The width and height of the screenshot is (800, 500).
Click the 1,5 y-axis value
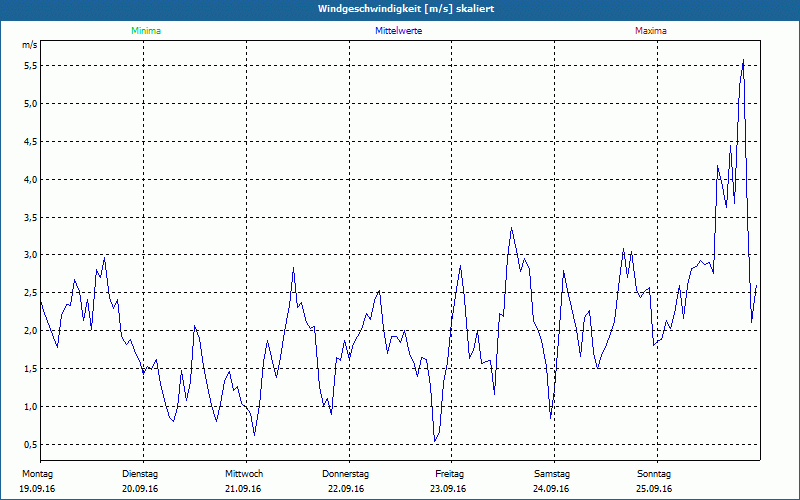click(30, 368)
